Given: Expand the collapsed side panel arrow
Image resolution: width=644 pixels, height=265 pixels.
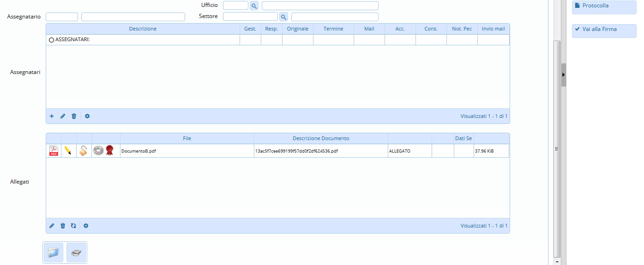Looking at the screenshot, I should (563, 74).
